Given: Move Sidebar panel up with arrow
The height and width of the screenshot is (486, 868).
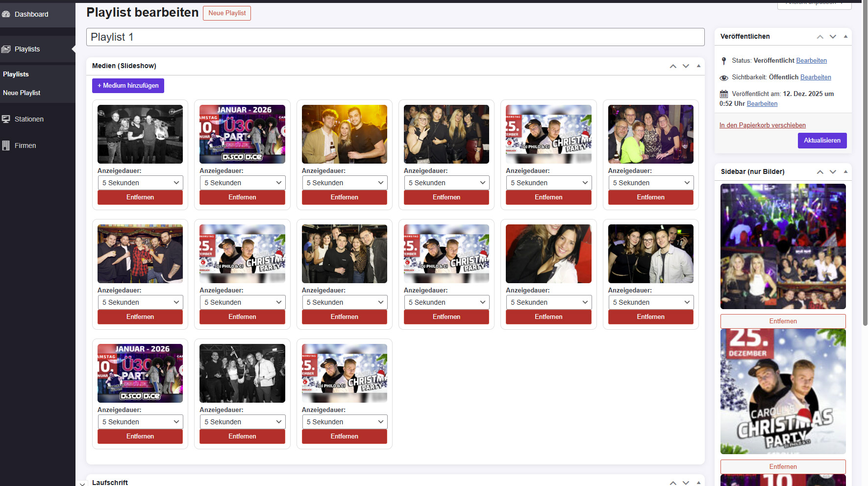Looking at the screenshot, I should [820, 172].
